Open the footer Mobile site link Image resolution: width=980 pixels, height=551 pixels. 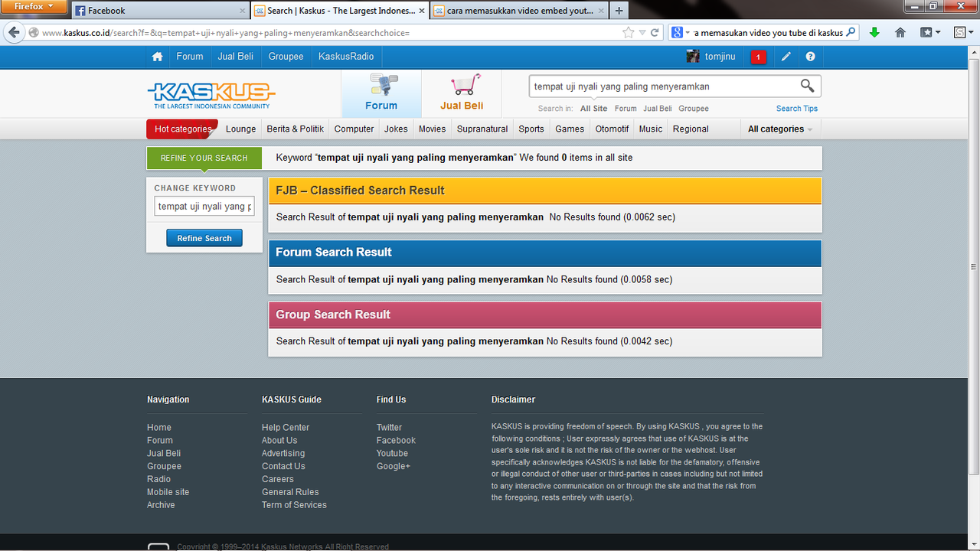tap(168, 492)
